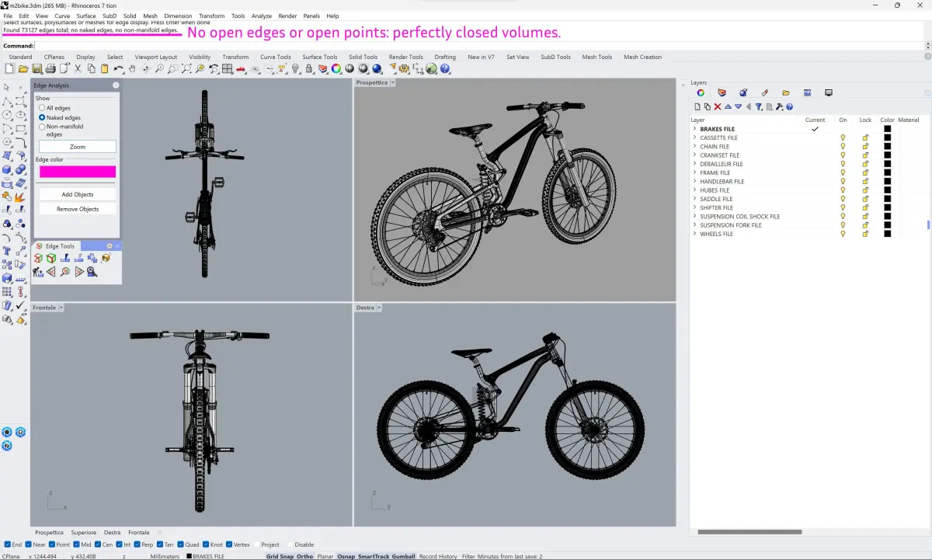Click the padlock Lock objects icon

coord(309,69)
